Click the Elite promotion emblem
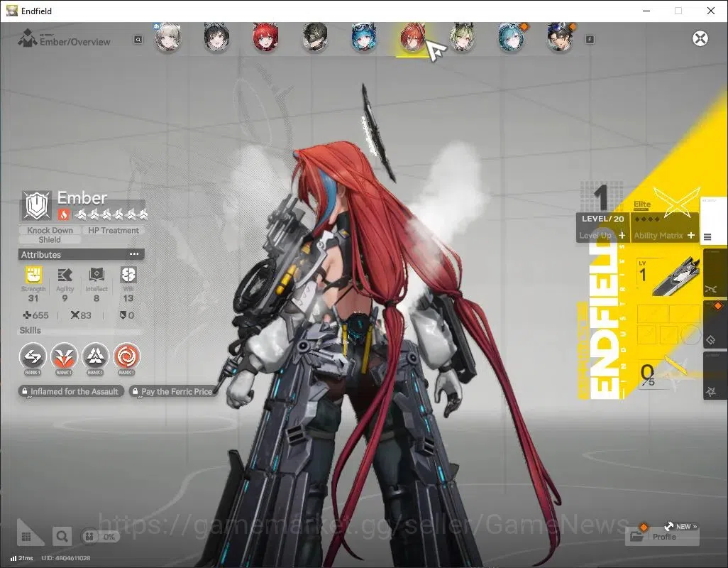 676,202
